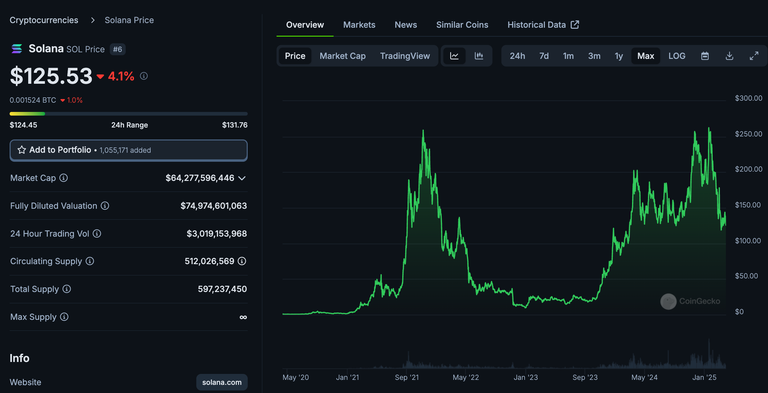Click the info icon after 512,026,569 value
Screen dimensions: 768x393
point(242,261)
